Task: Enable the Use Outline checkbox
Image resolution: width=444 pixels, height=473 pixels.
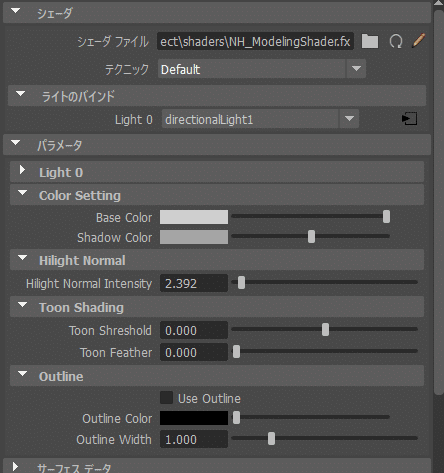Action: click(x=166, y=398)
